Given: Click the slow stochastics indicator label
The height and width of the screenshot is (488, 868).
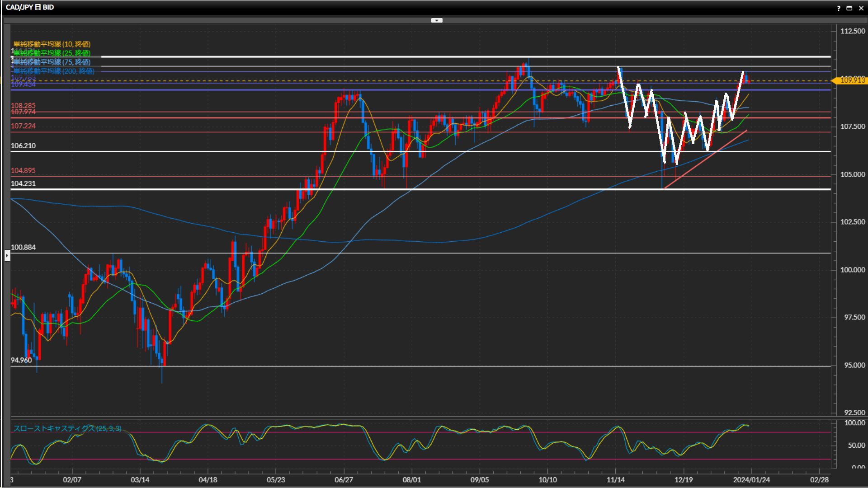Looking at the screenshot, I should [67, 428].
